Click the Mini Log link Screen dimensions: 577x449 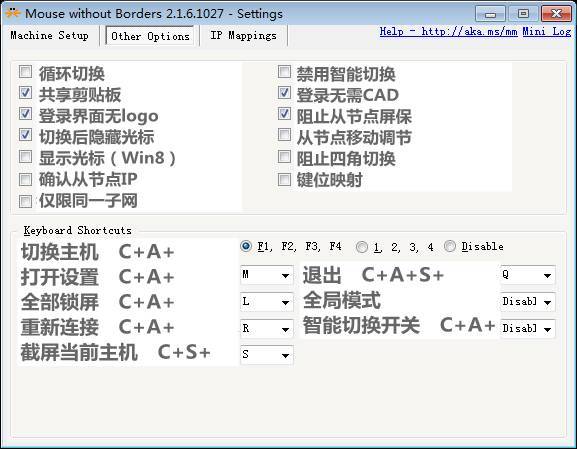tap(547, 32)
